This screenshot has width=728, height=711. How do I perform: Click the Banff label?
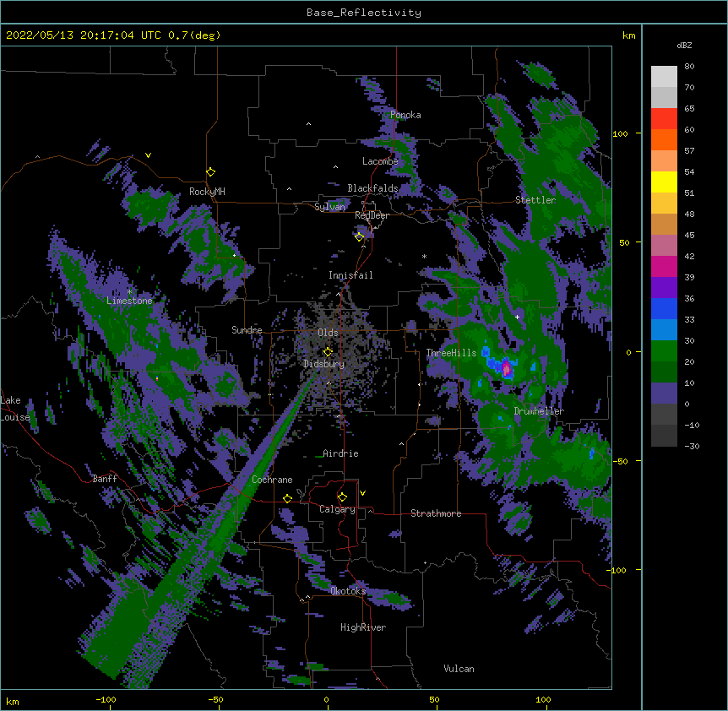[x=105, y=479]
